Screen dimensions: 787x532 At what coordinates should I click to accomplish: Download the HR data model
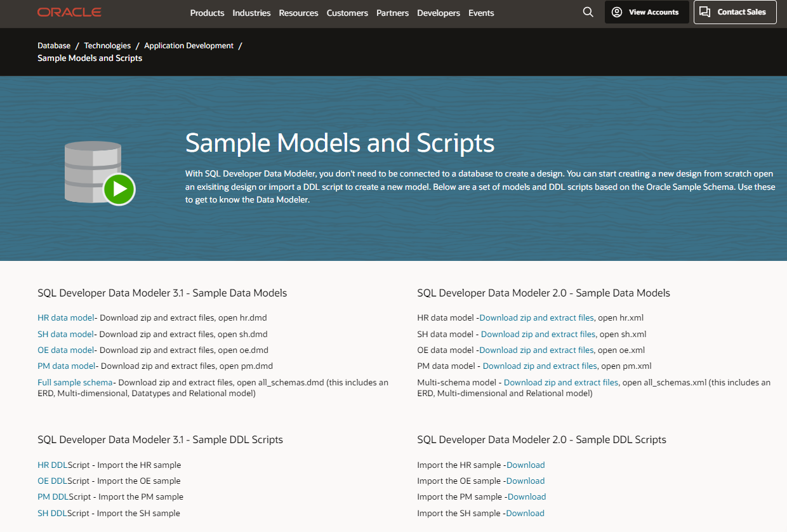point(66,317)
